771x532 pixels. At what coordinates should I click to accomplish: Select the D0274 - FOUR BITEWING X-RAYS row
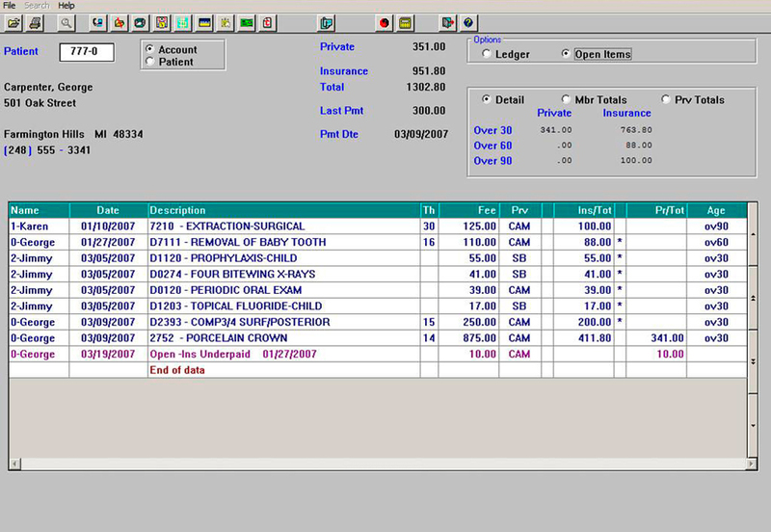click(x=378, y=274)
